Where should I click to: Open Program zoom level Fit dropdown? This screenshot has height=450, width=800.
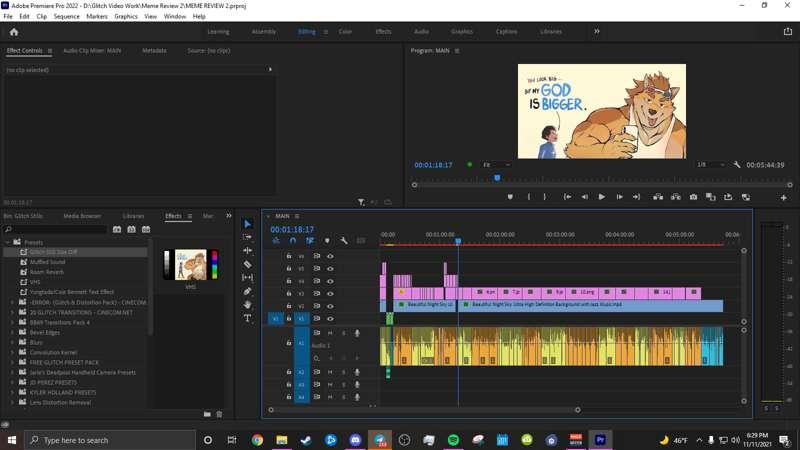[496, 165]
